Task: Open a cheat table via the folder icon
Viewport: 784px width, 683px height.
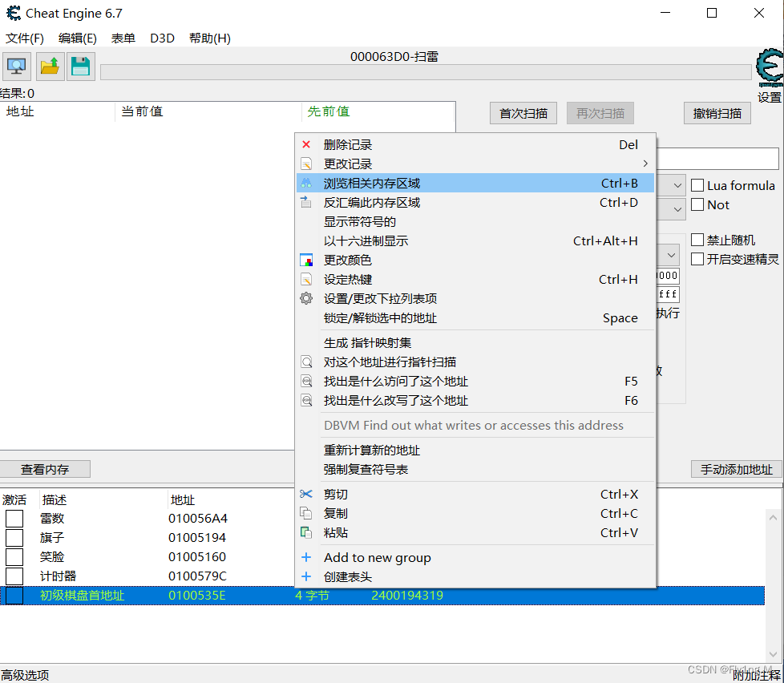Action: (x=48, y=66)
